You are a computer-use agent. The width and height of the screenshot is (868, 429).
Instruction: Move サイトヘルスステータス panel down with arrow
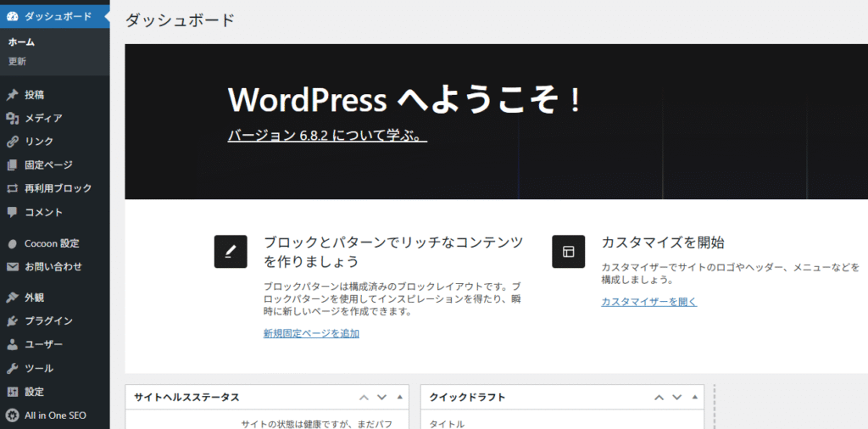pos(381,397)
